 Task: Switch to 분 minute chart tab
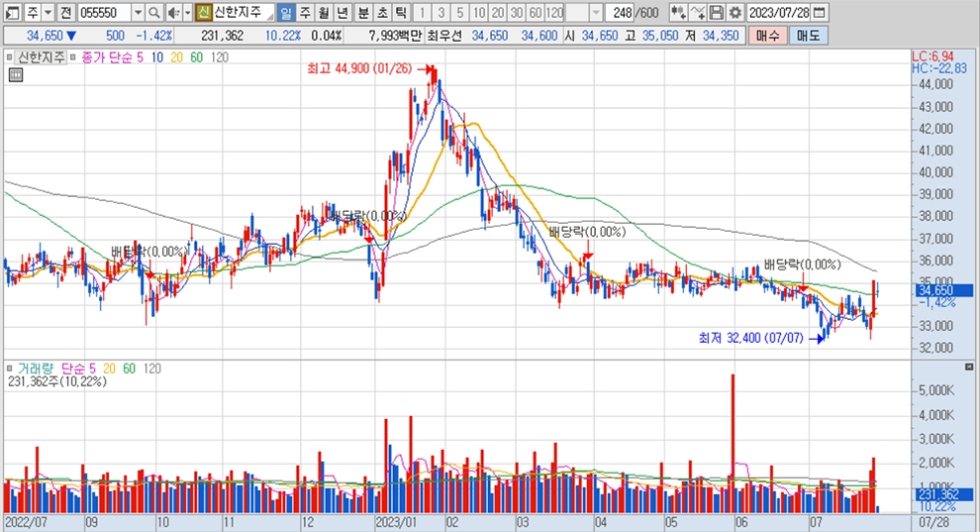(x=363, y=12)
